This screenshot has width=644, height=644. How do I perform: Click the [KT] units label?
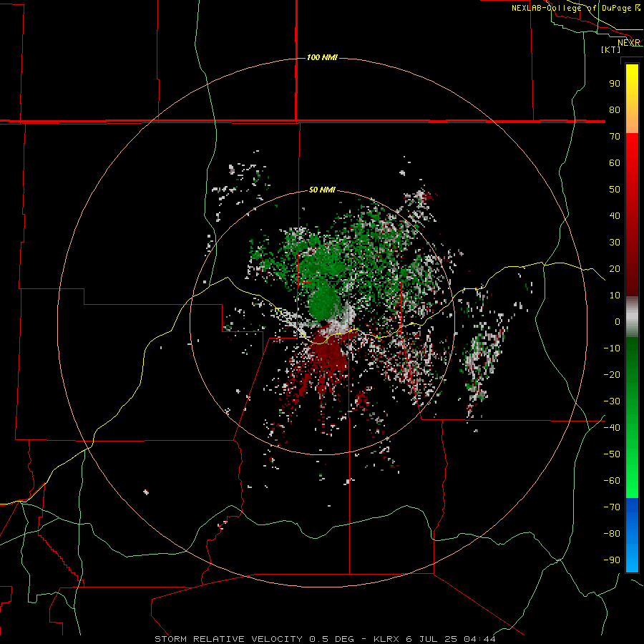pos(611,49)
